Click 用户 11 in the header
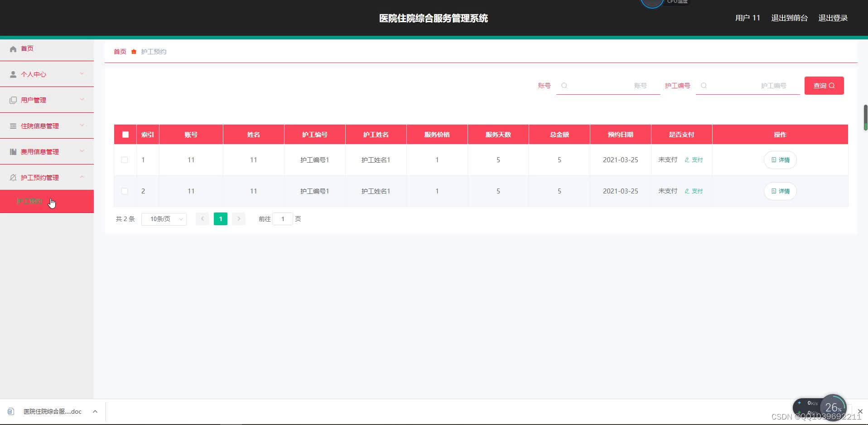Image resolution: width=868 pixels, height=425 pixels. coord(747,18)
